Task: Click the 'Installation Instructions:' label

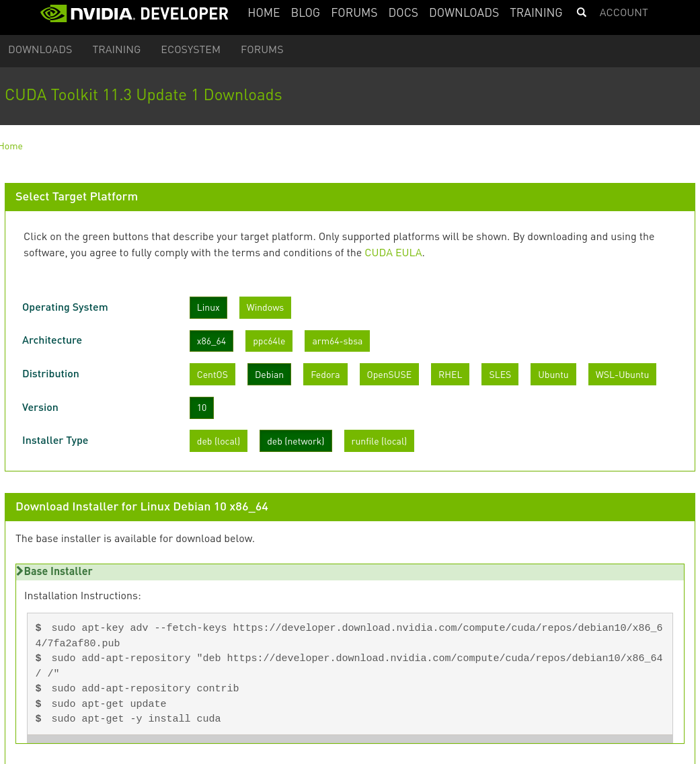Action: coord(83,596)
